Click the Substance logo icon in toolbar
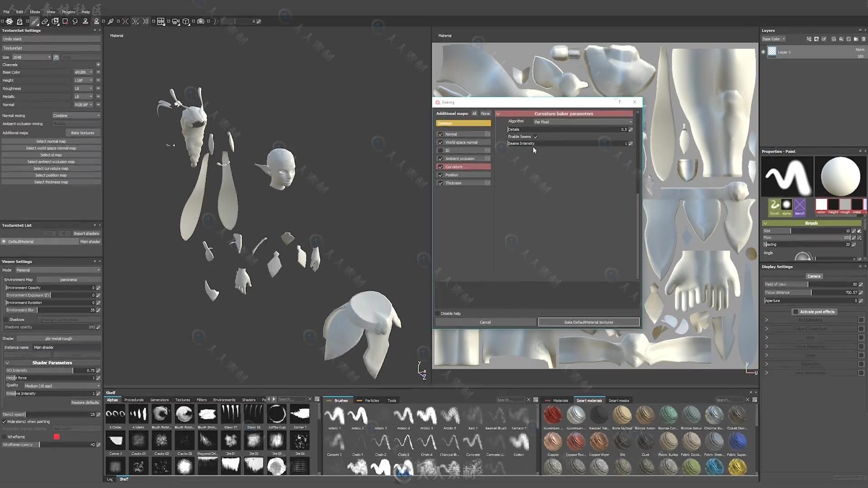Image resolution: width=868 pixels, height=488 pixels. click(x=9, y=21)
